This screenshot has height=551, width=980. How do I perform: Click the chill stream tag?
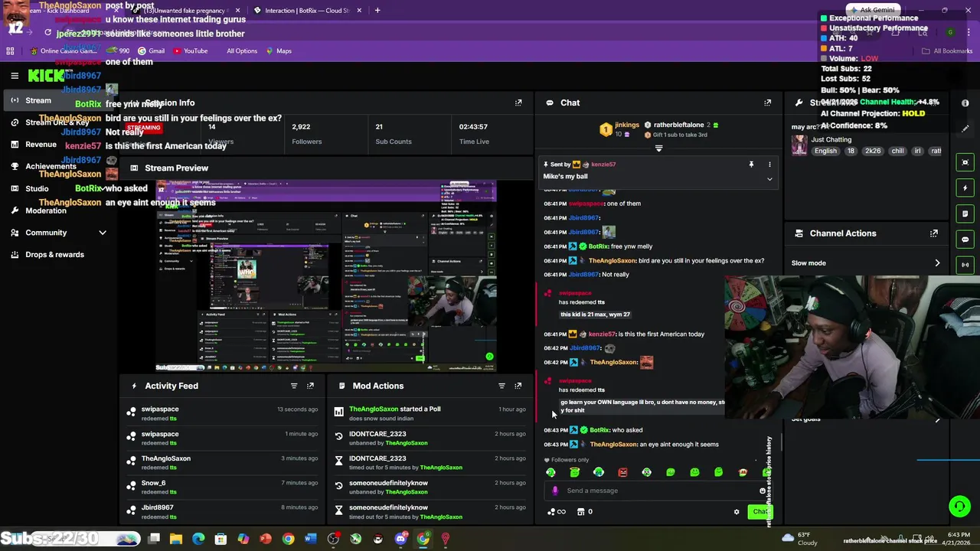point(897,151)
